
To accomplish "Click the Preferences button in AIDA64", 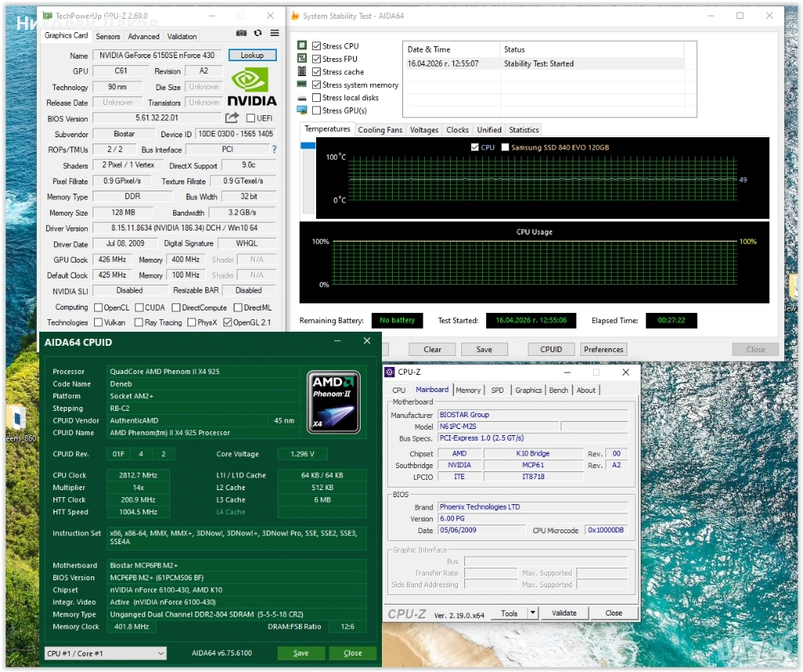I will pos(603,350).
